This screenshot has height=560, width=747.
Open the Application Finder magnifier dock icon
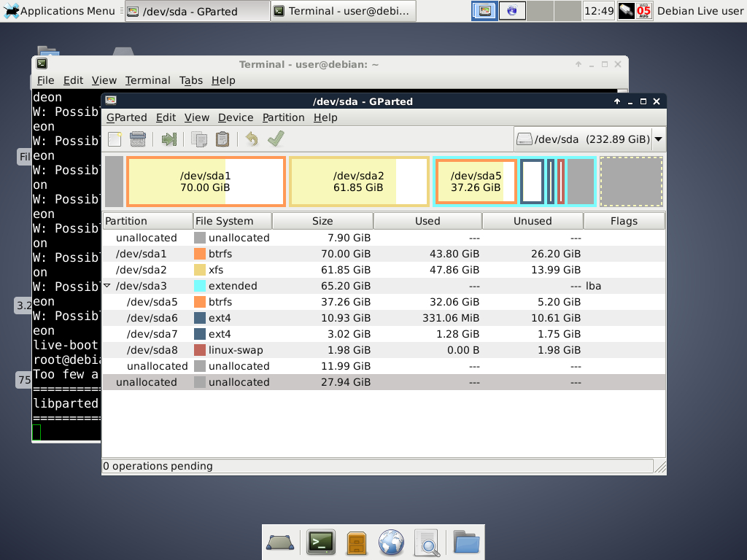click(427, 542)
